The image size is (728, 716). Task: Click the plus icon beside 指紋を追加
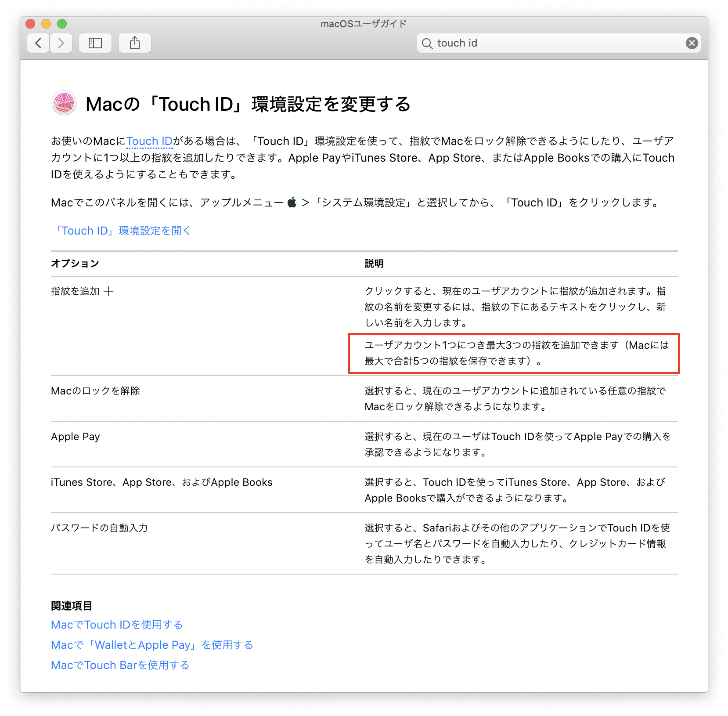click(x=108, y=291)
